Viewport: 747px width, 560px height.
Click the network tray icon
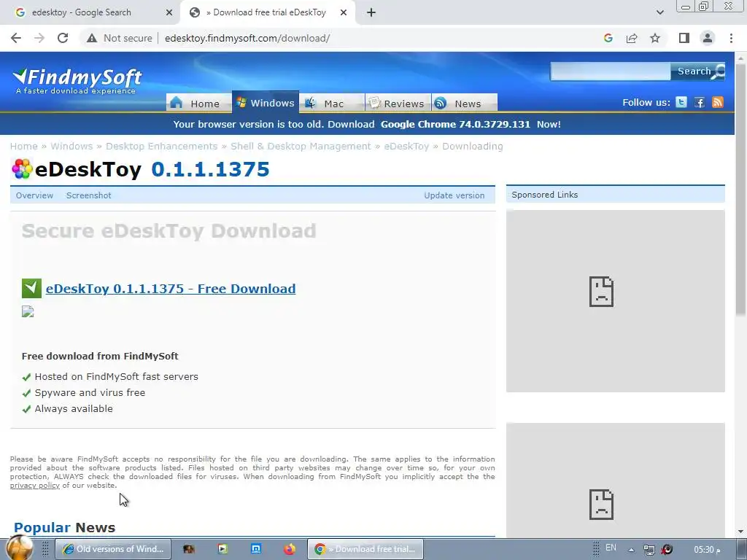click(649, 550)
